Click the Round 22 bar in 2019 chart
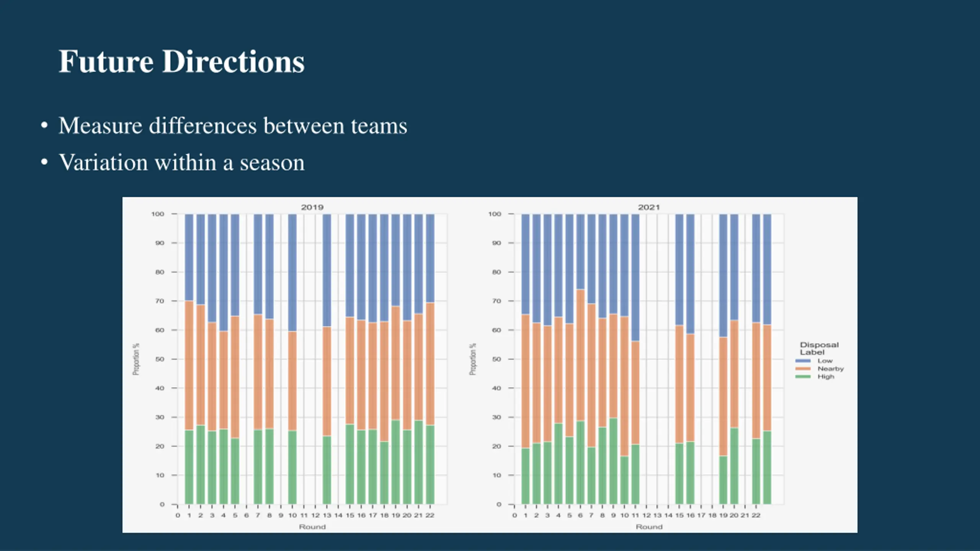The height and width of the screenshot is (551, 980). pos(430,359)
